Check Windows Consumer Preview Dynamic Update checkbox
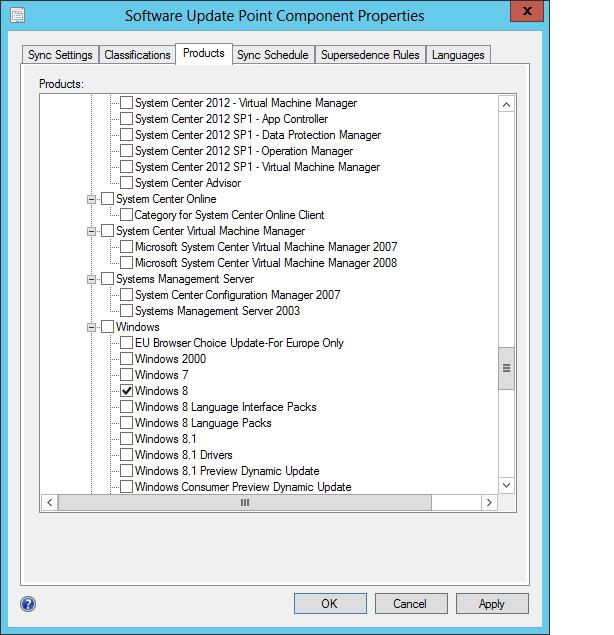614x635 pixels. tap(126, 486)
